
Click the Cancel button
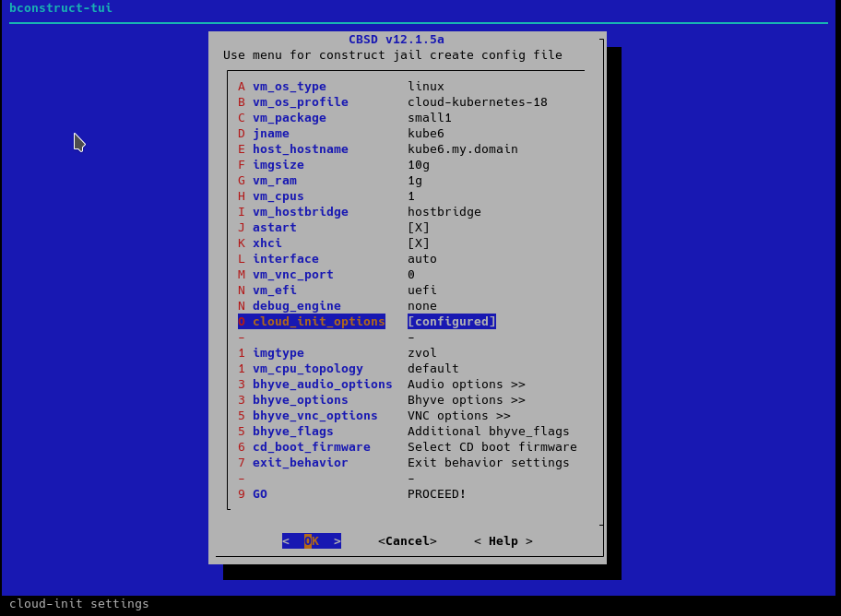pos(407,541)
